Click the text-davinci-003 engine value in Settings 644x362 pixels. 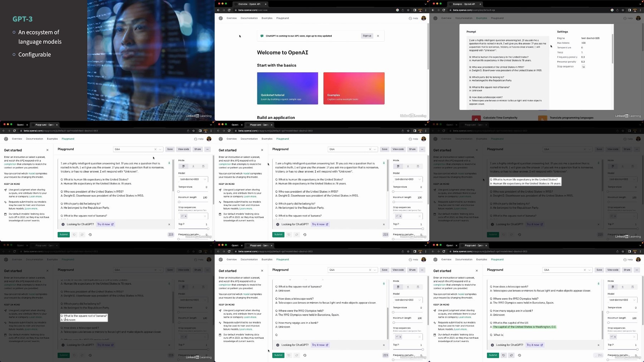[590, 38]
